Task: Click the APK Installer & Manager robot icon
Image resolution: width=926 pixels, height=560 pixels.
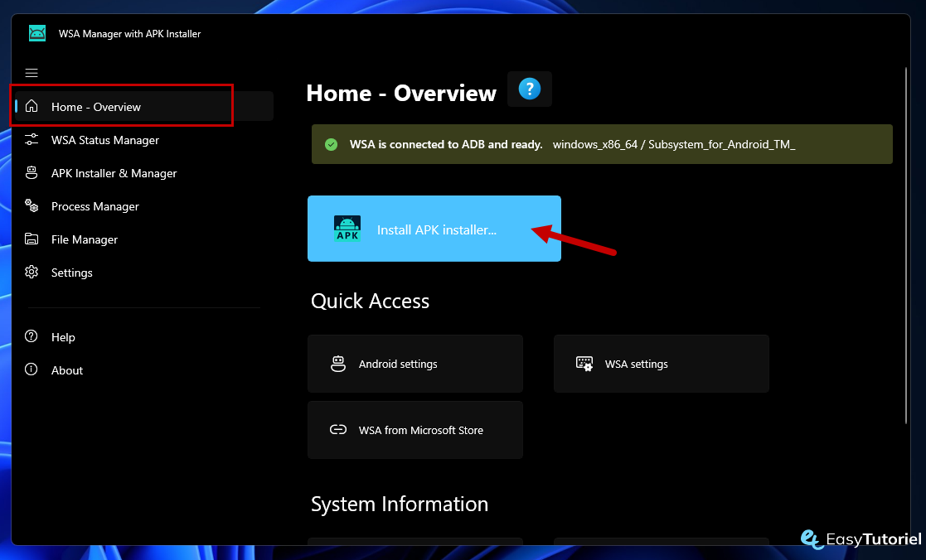Action: coord(32,172)
